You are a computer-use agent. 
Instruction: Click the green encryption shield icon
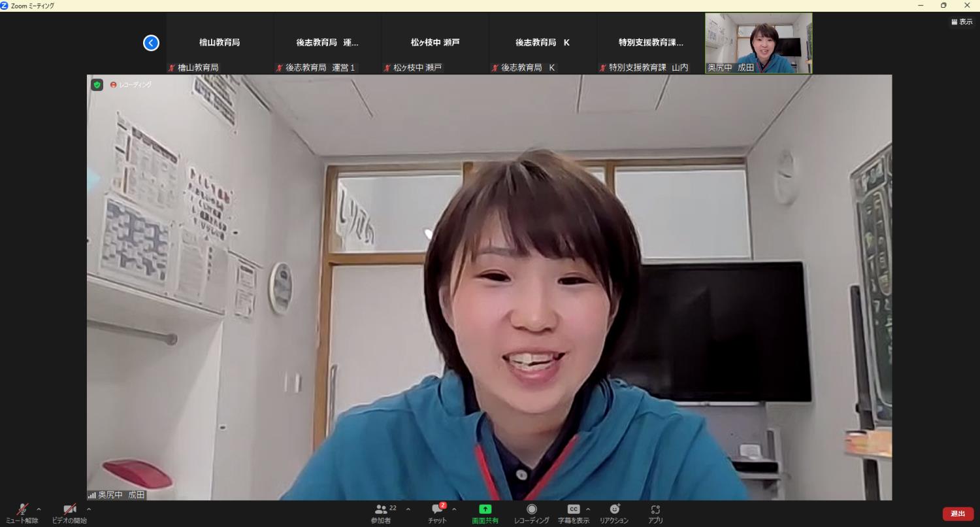click(97, 85)
